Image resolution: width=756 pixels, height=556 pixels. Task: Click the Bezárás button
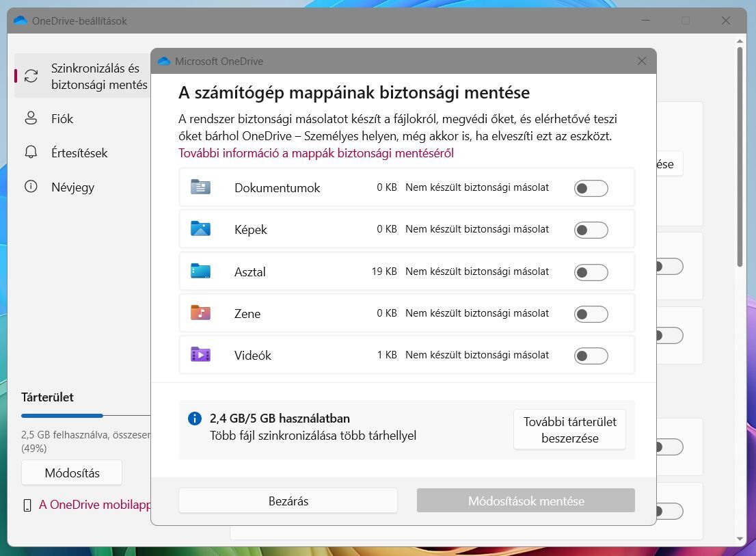[x=288, y=501]
